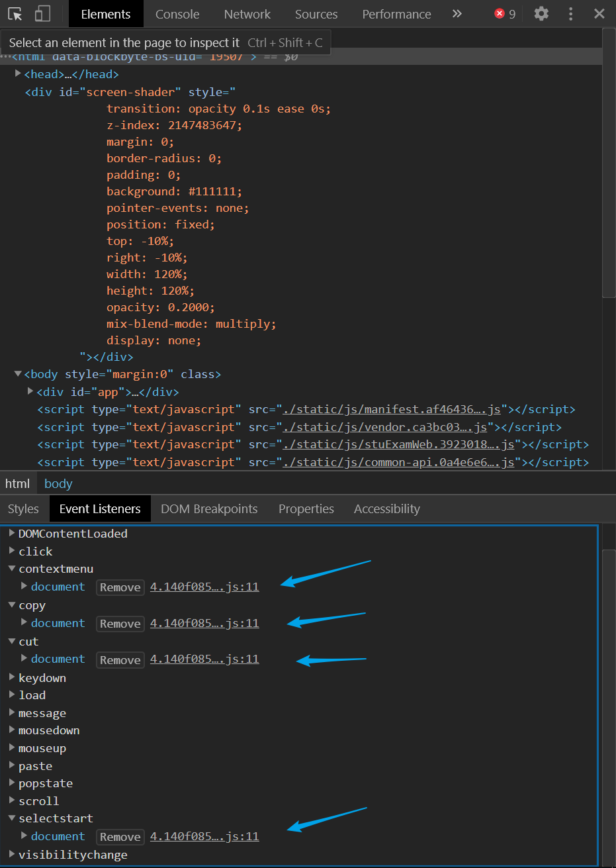Expand the message listener group
Screen dimensions: 616x868
(x=12, y=712)
